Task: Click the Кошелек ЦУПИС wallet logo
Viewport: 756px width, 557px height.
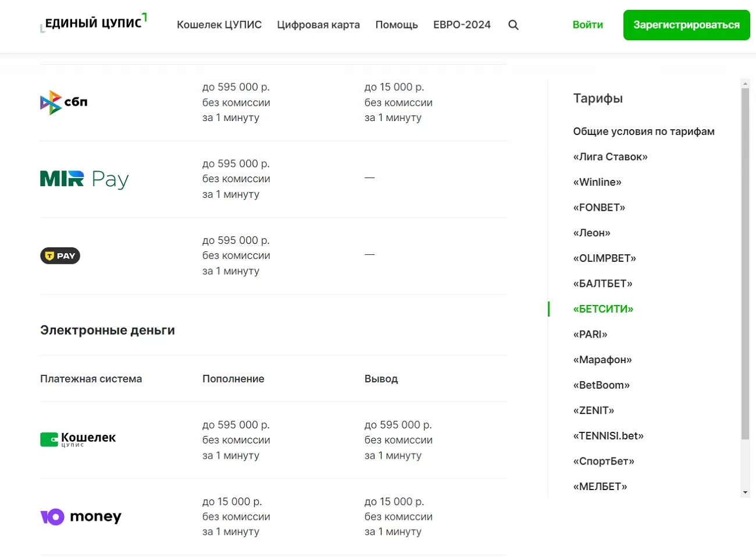Action: tap(78, 439)
